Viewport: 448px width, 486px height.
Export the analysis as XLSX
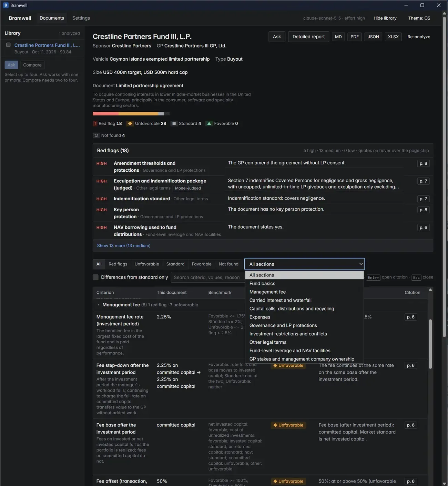click(393, 37)
